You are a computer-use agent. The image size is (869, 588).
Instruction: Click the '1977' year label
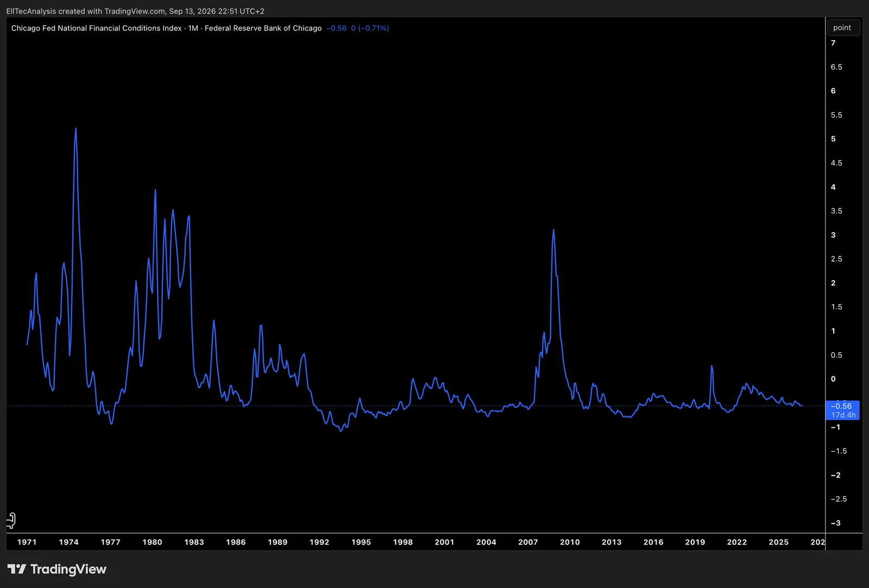[x=111, y=542]
